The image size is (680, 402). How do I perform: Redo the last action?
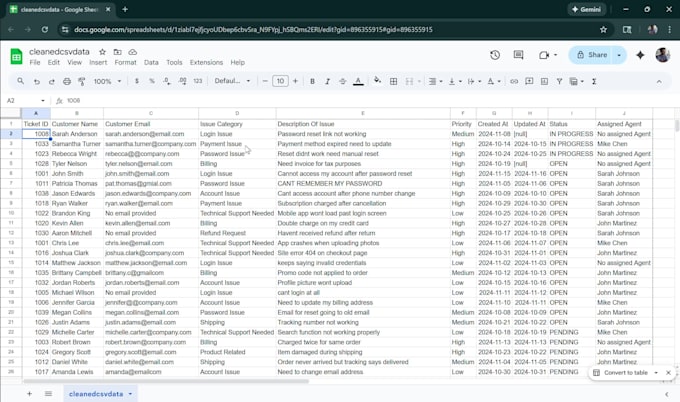pos(52,81)
